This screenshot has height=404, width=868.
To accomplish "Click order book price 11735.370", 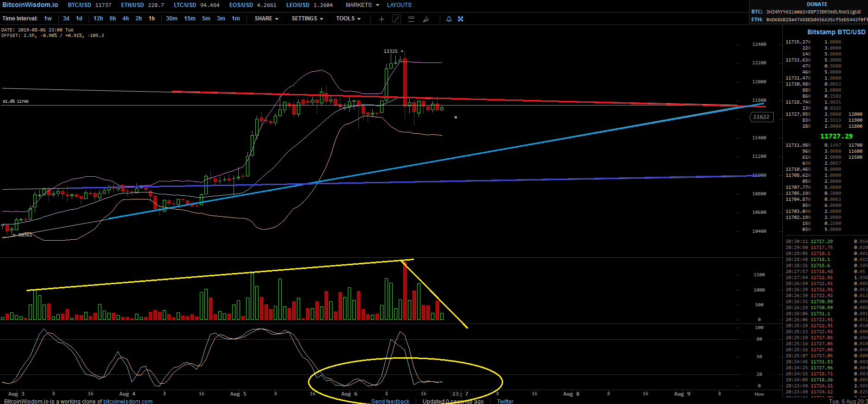I will tap(798, 42).
